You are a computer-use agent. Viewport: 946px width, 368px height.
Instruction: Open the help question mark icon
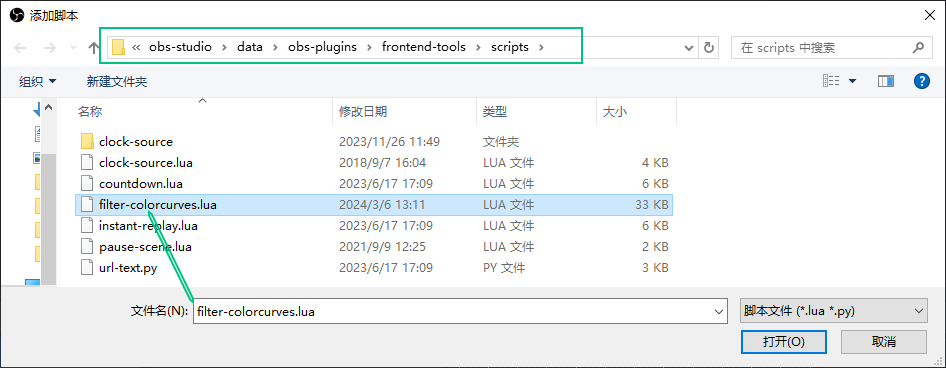click(x=922, y=81)
